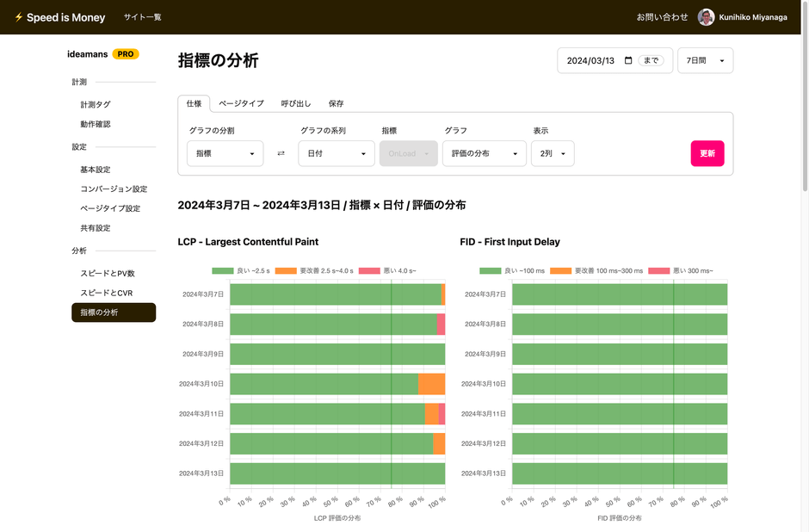This screenshot has height=532, width=809.
Task: Go to スピードとCVR in the sidebar
Action: point(107,293)
